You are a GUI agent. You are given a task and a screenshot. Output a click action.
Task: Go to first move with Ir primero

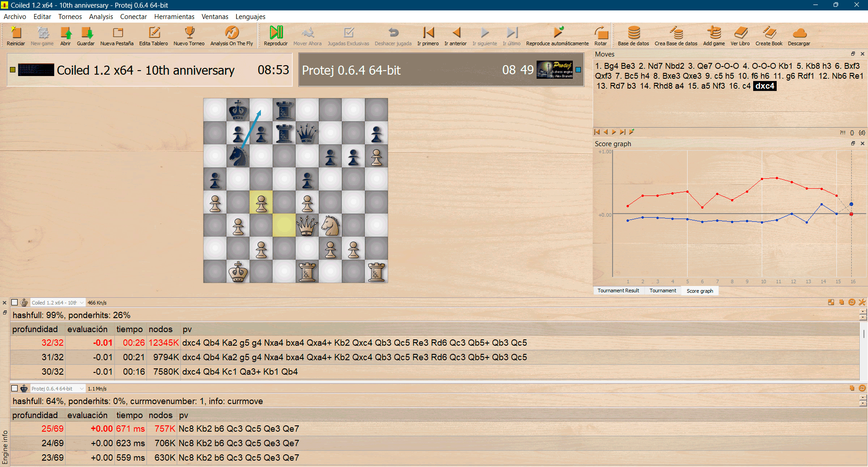428,36
